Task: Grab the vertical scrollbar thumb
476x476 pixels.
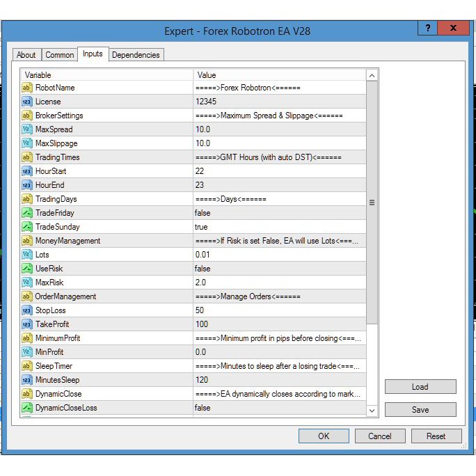Action: click(372, 202)
